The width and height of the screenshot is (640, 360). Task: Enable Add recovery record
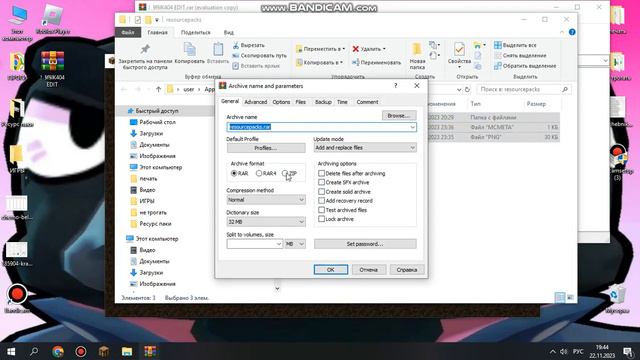coord(322,201)
